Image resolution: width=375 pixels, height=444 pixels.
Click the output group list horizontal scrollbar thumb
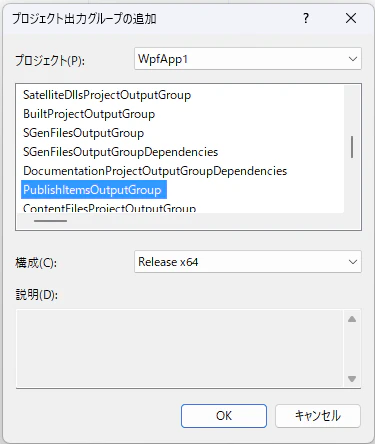pyautogui.click(x=50, y=221)
